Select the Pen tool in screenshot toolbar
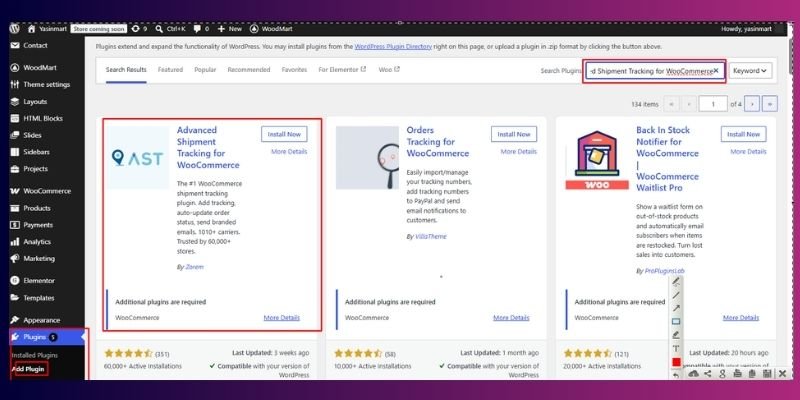This screenshot has width=800, height=400. 676,281
